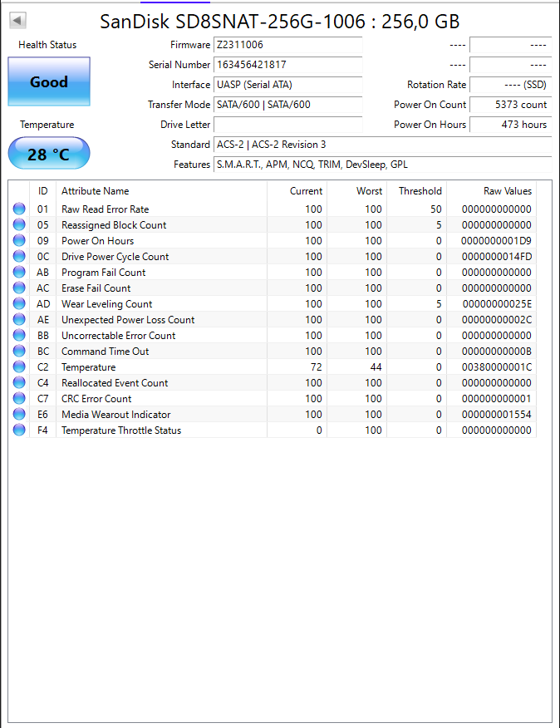Click the status icon for Program Fail Count
This screenshot has width=560, height=728.
coord(19,272)
